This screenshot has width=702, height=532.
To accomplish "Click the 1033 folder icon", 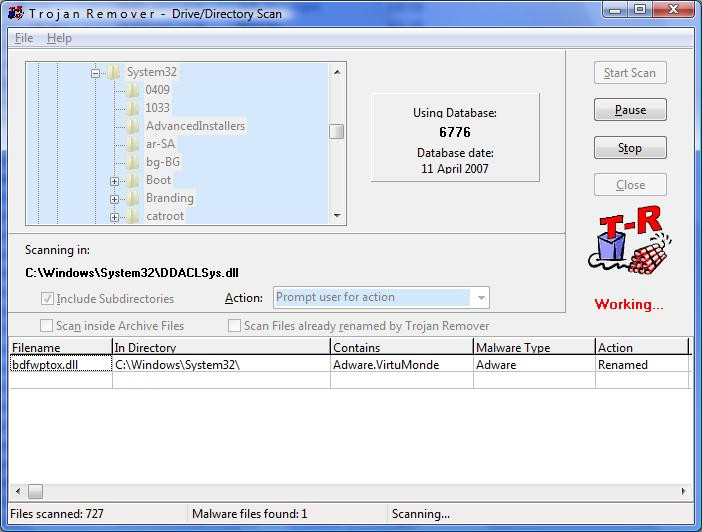I will point(132,108).
